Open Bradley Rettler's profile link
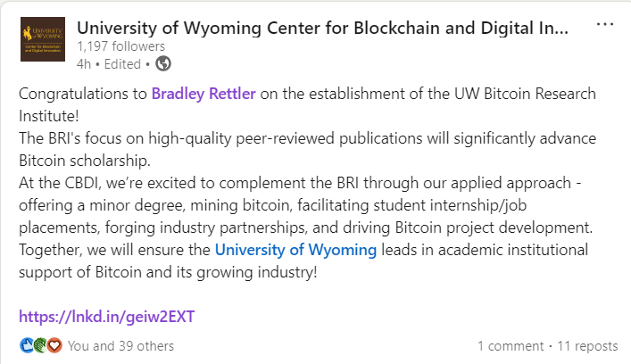The width and height of the screenshot is (631, 364). [209, 93]
